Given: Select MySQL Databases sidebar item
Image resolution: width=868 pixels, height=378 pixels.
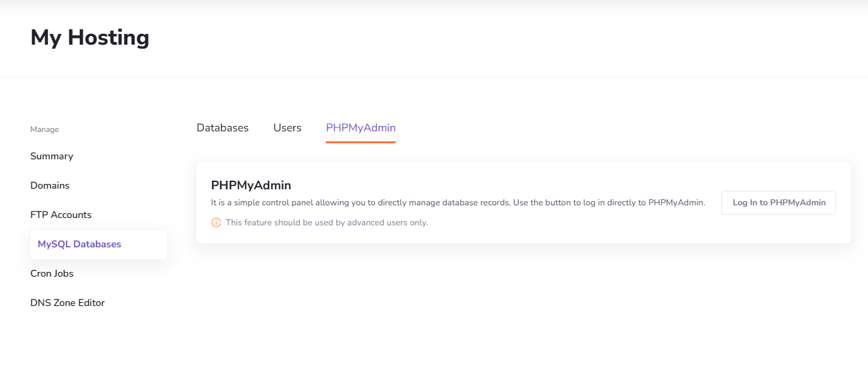Looking at the screenshot, I should click(x=99, y=245).
